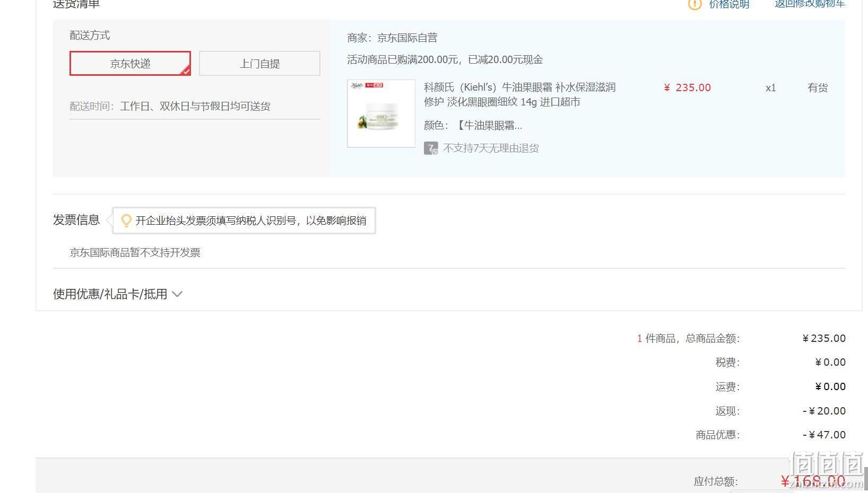This screenshot has width=868, height=493.
Task: Click 商品优惠 discount amount -¥47.00
Action: (824, 435)
